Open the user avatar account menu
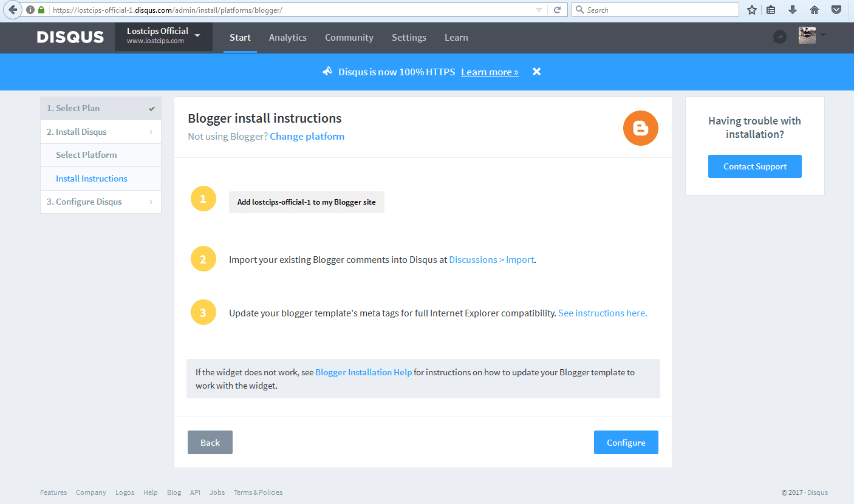The height and width of the screenshot is (504, 854). coord(811,36)
